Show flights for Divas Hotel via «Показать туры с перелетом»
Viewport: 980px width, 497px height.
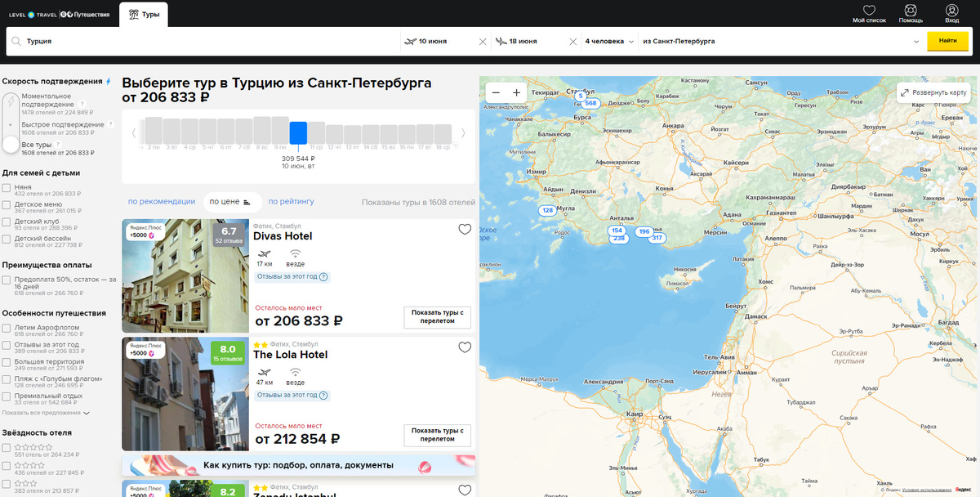tap(436, 317)
